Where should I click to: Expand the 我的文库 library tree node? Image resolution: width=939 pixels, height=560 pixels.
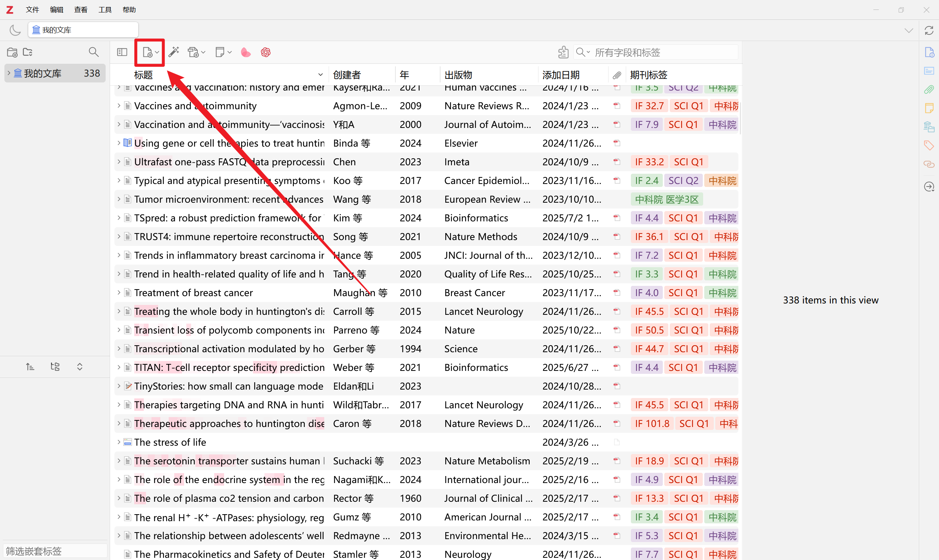(x=9, y=73)
